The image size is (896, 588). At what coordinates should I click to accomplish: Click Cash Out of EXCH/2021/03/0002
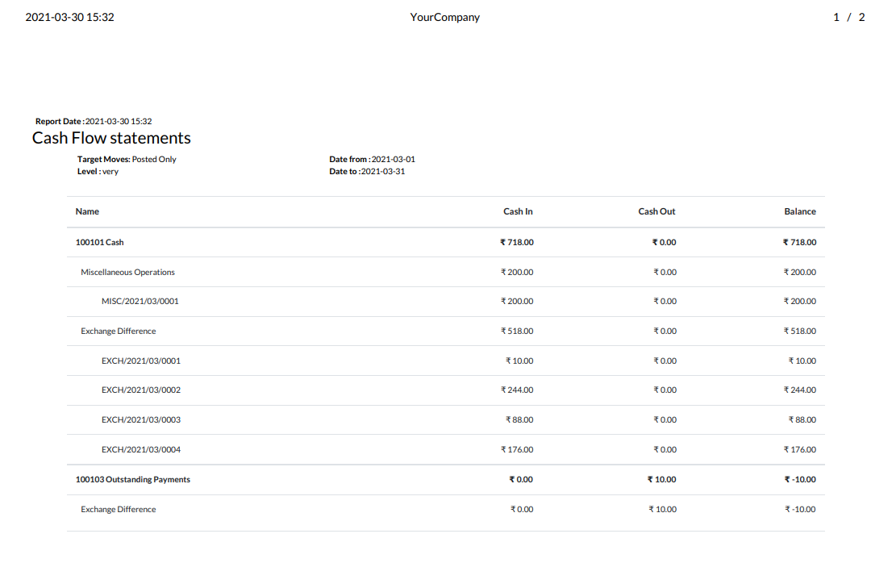point(665,390)
